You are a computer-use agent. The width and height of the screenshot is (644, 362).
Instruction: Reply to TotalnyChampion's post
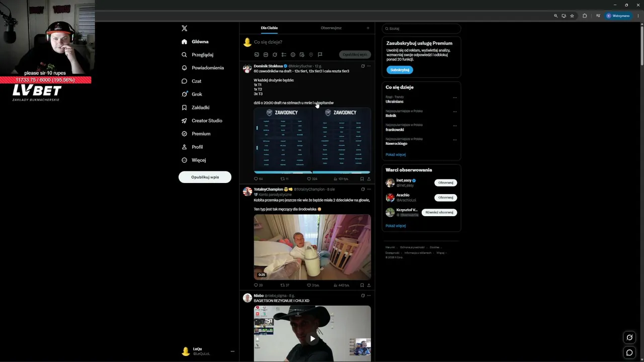tap(258, 286)
